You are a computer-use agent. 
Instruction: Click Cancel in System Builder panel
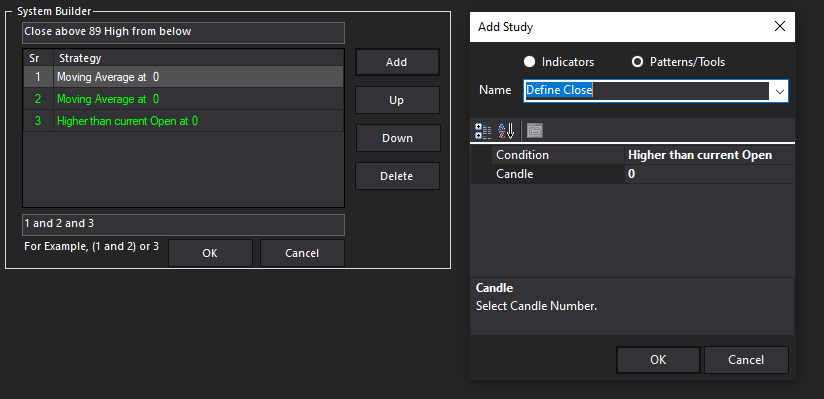coord(302,253)
